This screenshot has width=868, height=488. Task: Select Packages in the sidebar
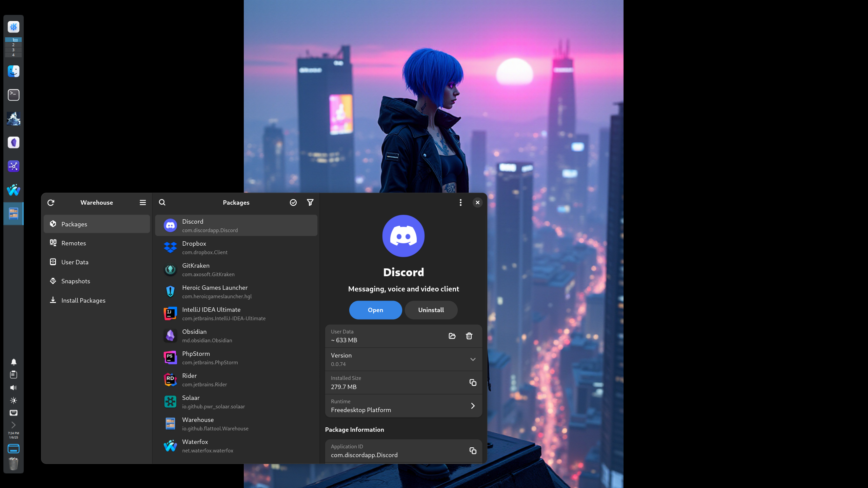(x=97, y=224)
